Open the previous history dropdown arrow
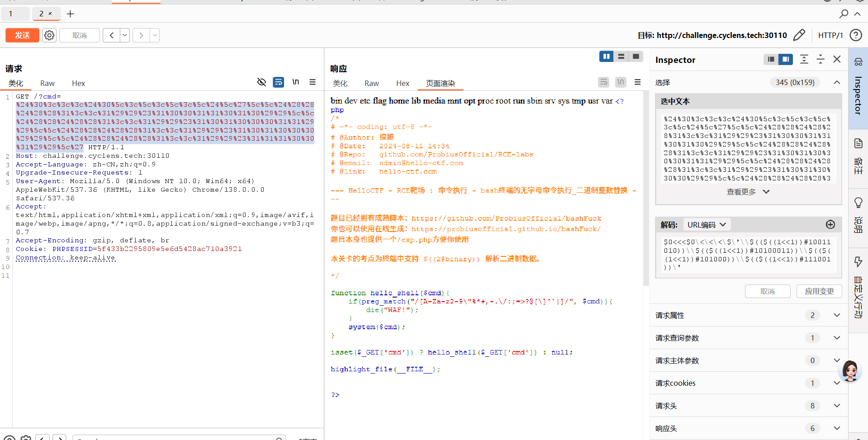Image resolution: width=868 pixels, height=440 pixels. 125,35
